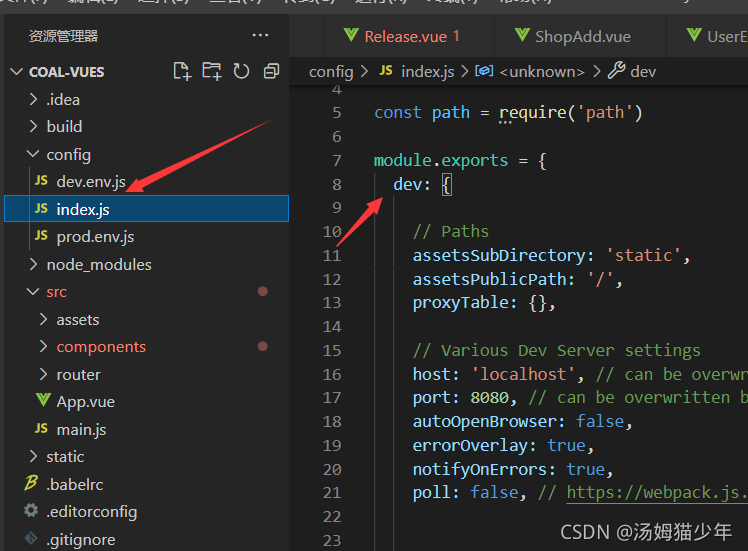Select index.js in the file tree
The height and width of the screenshot is (551, 748).
click(146, 209)
